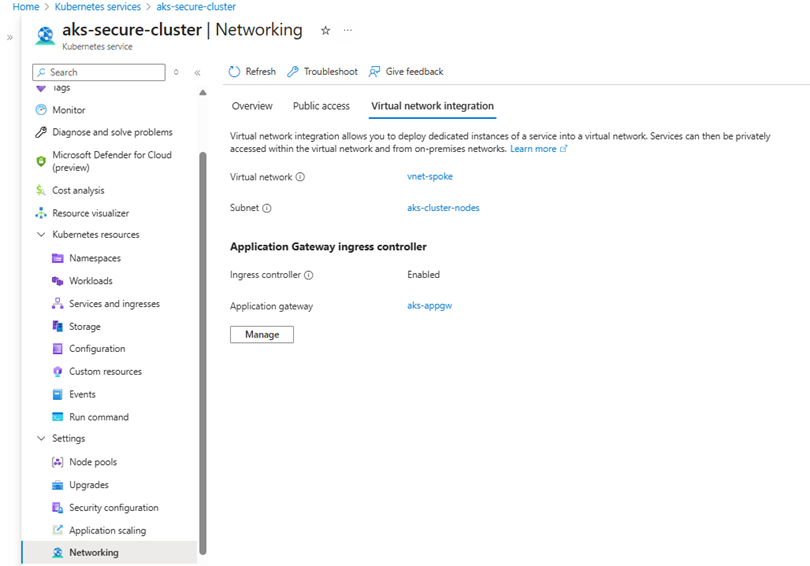This screenshot has width=810, height=566.
Task: Click the Monitor icon in sidebar
Action: pos(41,109)
